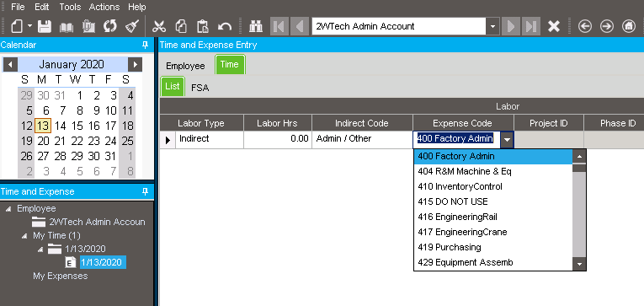
Task: Select My Expenses in the tree
Action: 61,276
